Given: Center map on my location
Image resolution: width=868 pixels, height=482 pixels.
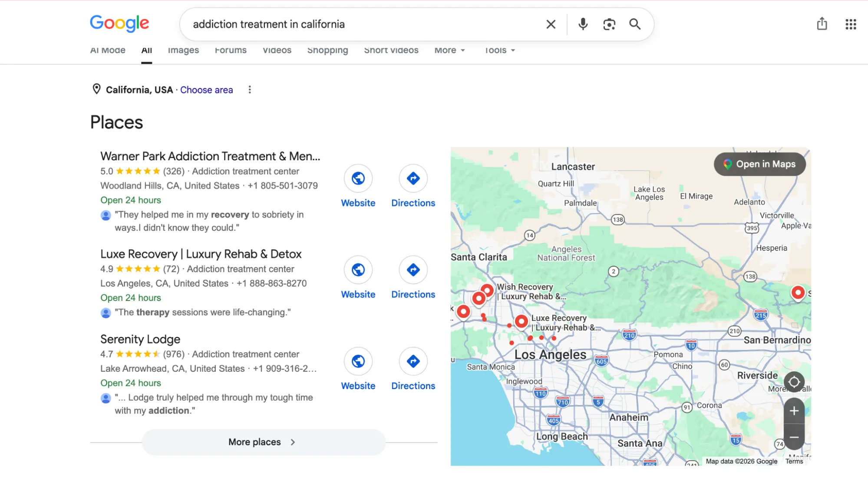Looking at the screenshot, I should 794,382.
